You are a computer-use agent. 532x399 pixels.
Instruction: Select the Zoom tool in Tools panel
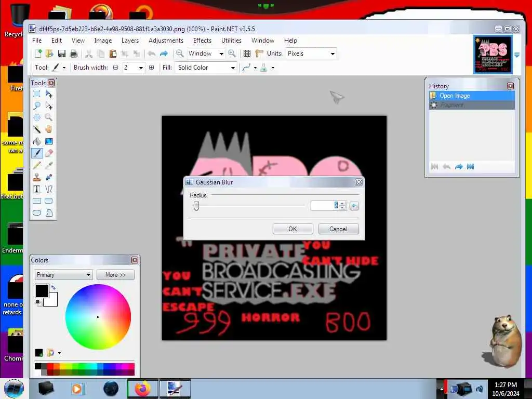click(49, 117)
